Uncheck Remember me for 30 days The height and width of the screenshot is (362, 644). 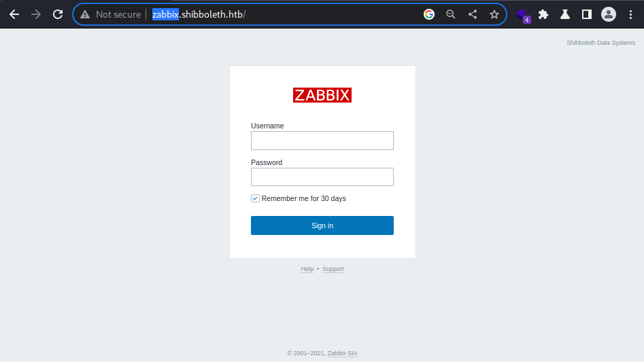(x=255, y=198)
